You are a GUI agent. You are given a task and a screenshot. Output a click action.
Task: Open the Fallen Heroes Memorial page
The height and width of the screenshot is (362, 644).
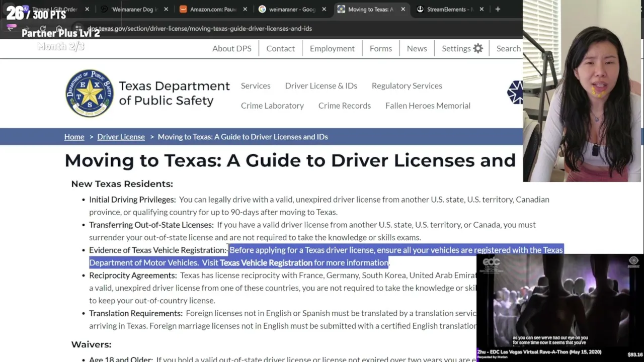(x=428, y=106)
